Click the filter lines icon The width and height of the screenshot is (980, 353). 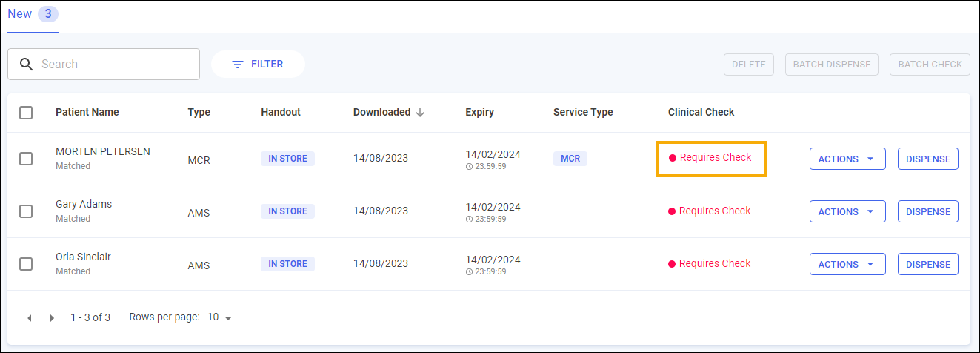pos(238,65)
